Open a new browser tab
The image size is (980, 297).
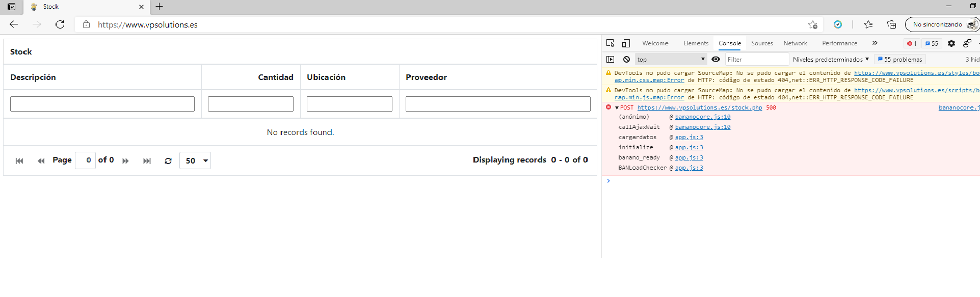click(159, 7)
